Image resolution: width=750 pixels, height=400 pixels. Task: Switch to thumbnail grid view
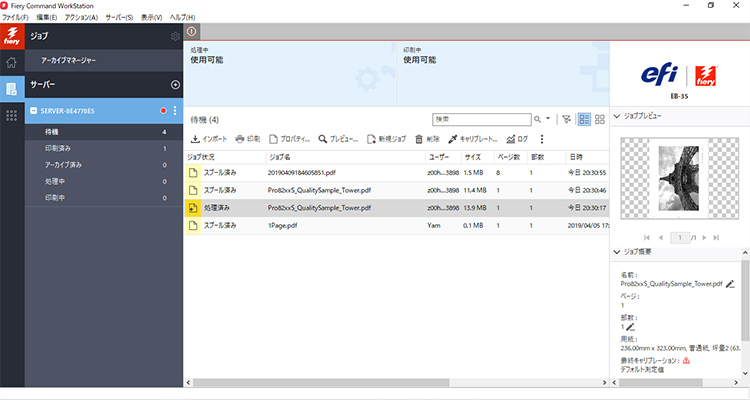600,119
